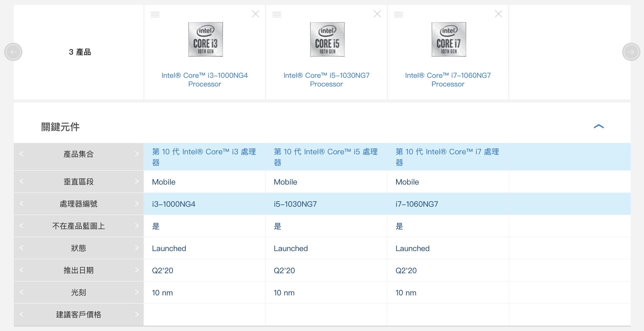The height and width of the screenshot is (331, 644).
Task: Click left arrow in 處理器編號 row
Action: click(x=22, y=203)
